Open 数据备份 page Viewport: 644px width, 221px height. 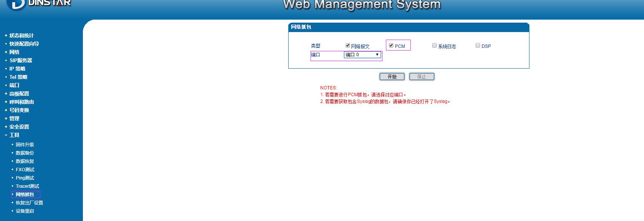[x=25, y=153]
